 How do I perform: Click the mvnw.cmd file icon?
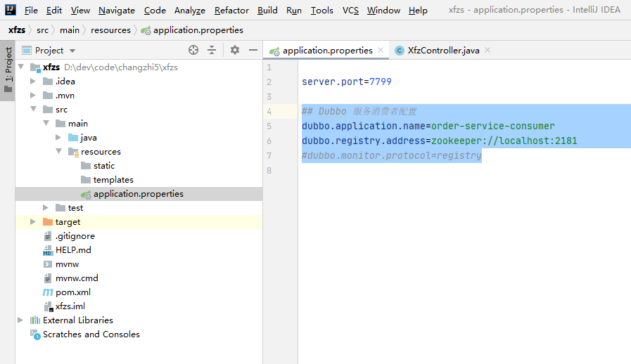coord(48,278)
